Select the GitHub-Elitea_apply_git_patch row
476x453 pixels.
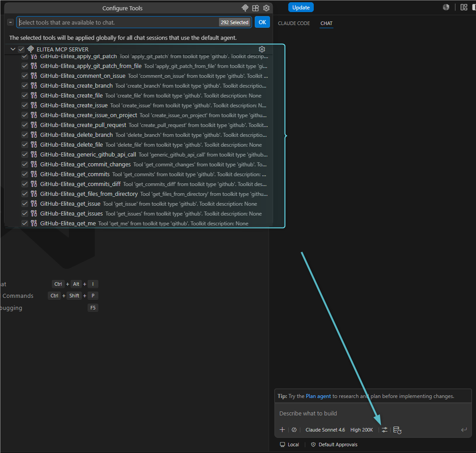point(139,56)
